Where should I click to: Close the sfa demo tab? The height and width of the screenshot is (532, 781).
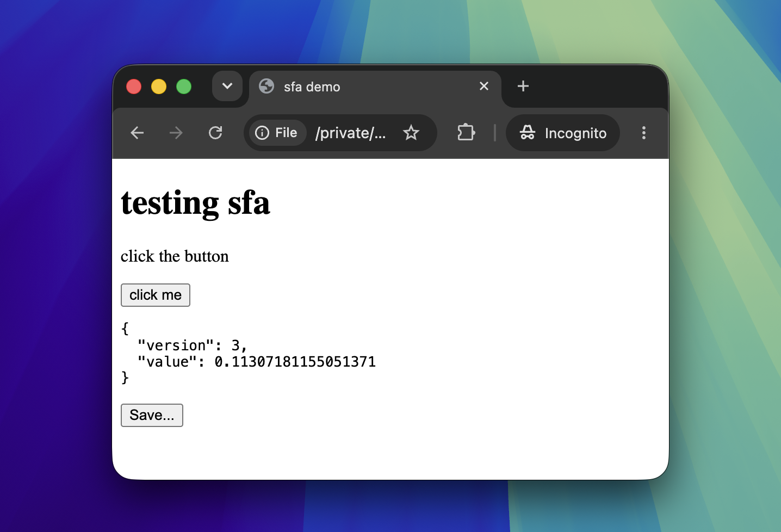coord(484,86)
